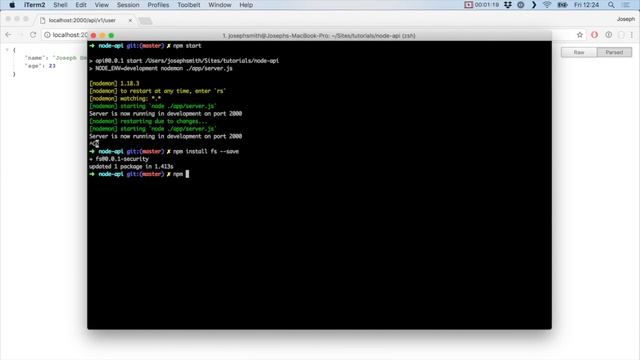Open the Profiles menu
This screenshot has height=360, width=640.
158,5
